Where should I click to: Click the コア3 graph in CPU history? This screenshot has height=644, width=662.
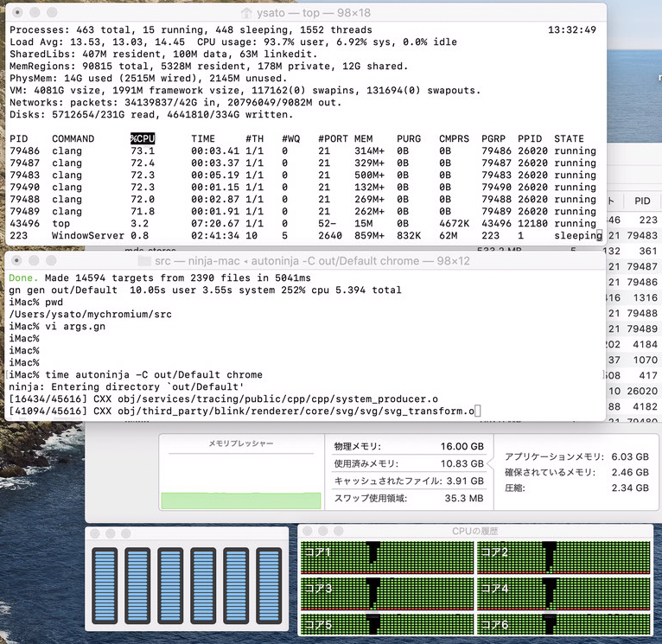(386, 590)
